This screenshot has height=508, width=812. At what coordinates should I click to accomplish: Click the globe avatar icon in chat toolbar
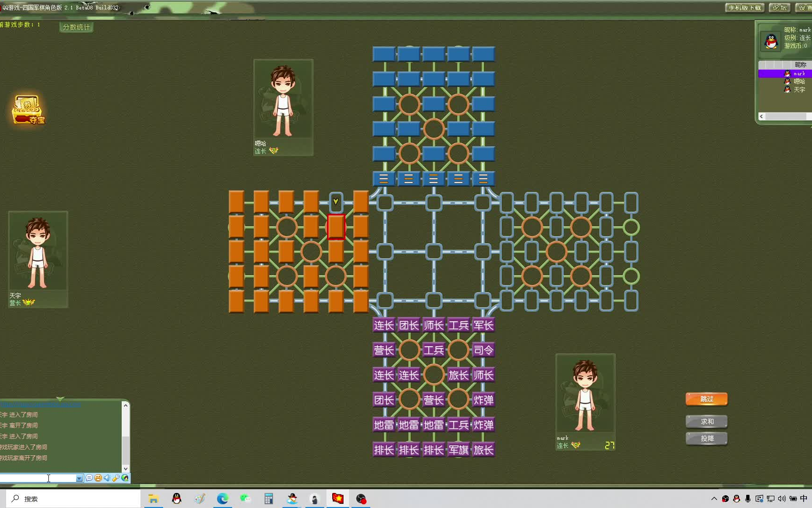tap(125, 478)
